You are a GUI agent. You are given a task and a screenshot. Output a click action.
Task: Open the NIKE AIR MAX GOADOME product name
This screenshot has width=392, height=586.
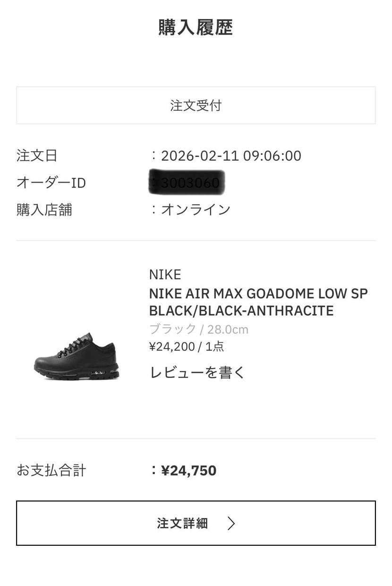pyautogui.click(x=258, y=293)
